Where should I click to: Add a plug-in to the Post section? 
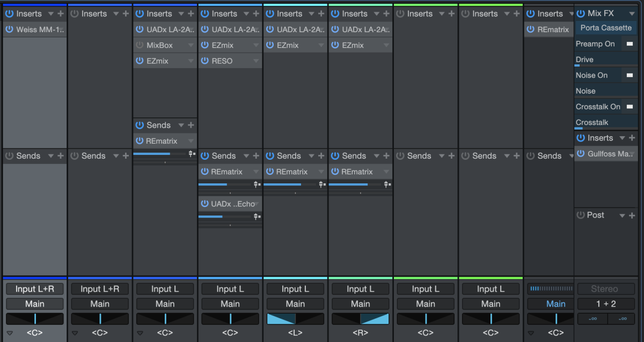632,215
